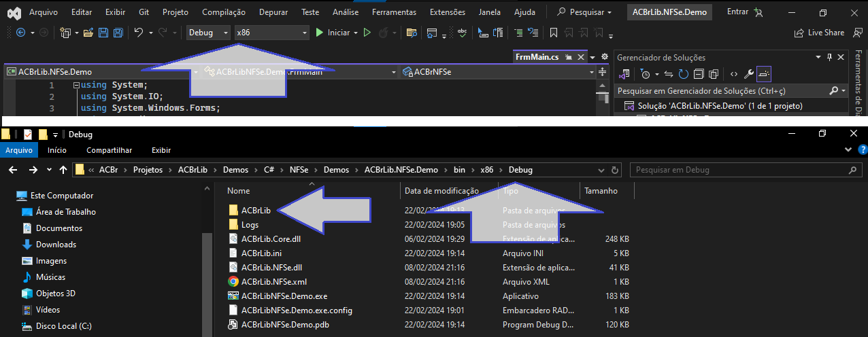Toggle a bookmark with the bookmark icon
The image size is (868, 337).
click(x=554, y=33)
